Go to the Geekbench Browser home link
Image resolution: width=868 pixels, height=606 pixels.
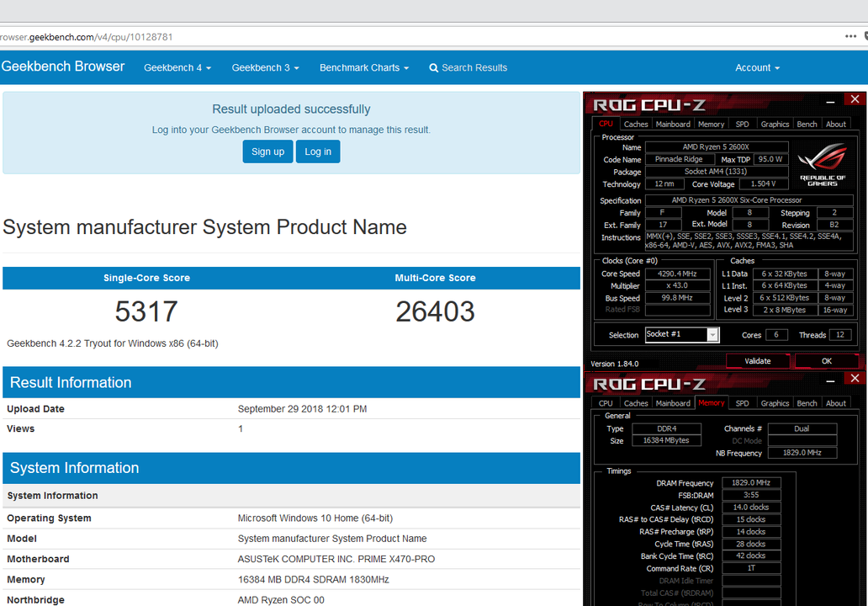point(62,66)
